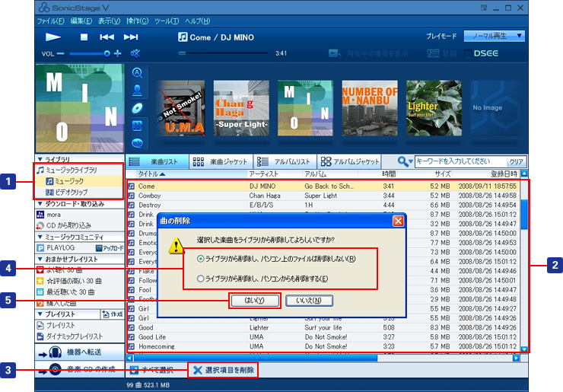The width and height of the screenshot is (563, 392).
Task: Open the ファイル(F) menu
Action: click(51, 21)
